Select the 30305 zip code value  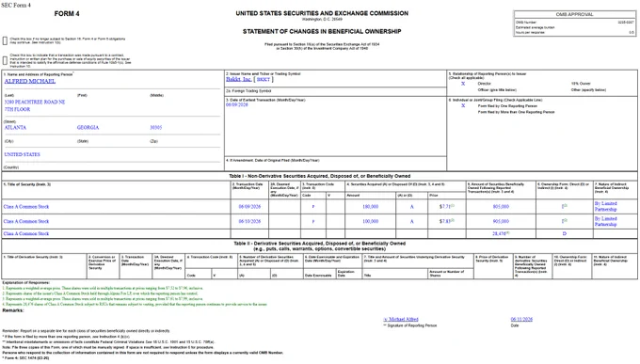156,128
